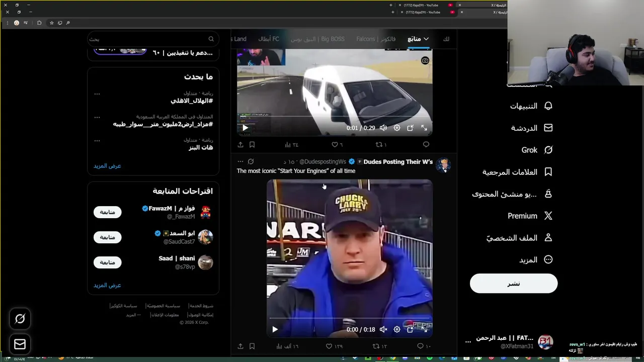
Task: Follow ابو السعد @SaudCast7
Action: click(x=107, y=237)
